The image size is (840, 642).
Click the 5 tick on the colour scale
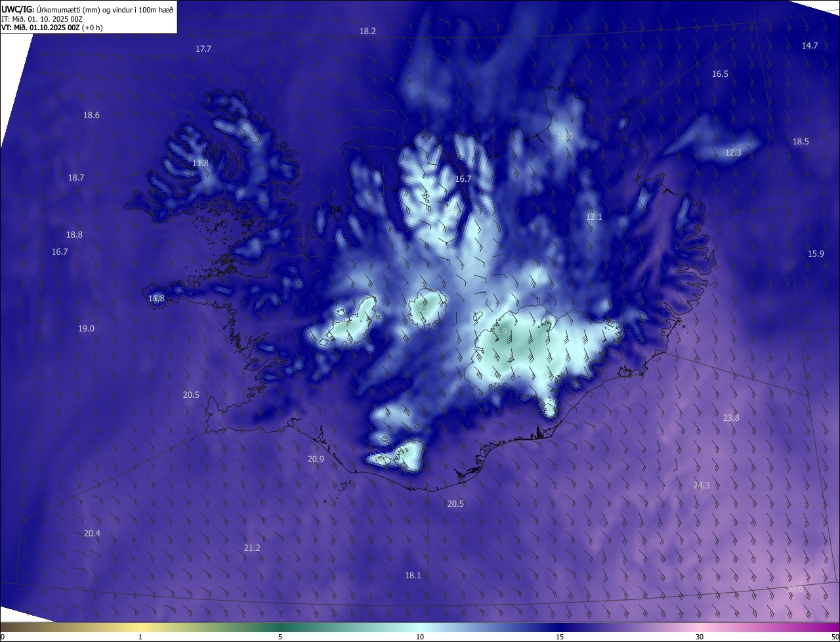coord(280,637)
